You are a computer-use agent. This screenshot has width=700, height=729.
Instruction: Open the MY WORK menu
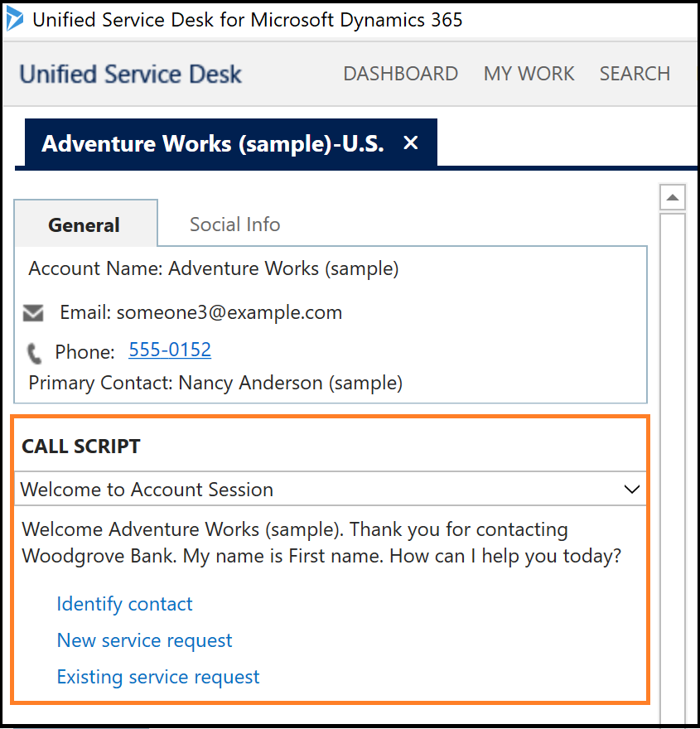(x=529, y=74)
